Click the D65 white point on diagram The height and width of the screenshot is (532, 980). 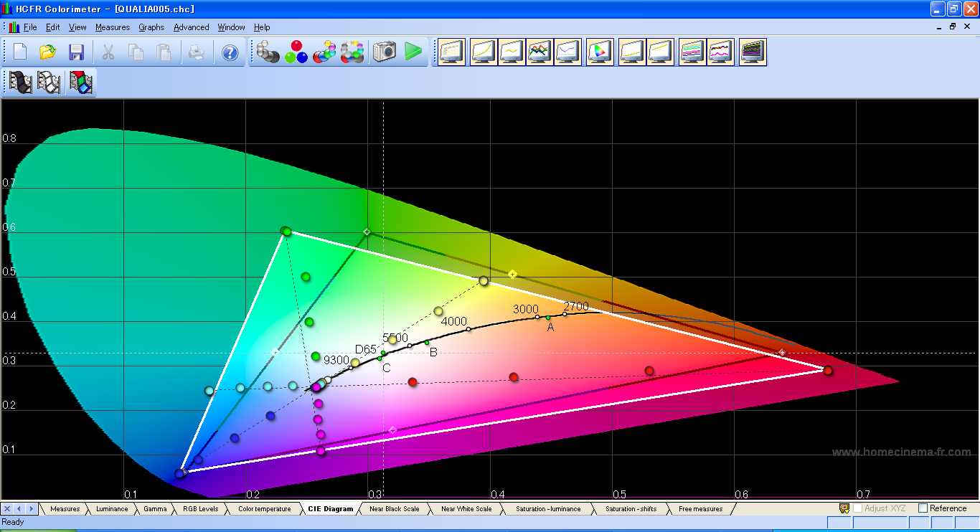coord(383,353)
